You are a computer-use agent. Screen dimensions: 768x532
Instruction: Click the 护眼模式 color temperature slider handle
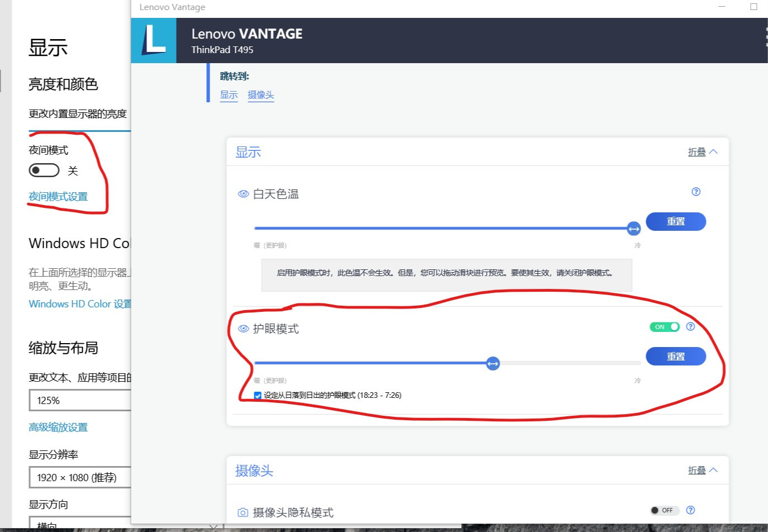coord(492,364)
